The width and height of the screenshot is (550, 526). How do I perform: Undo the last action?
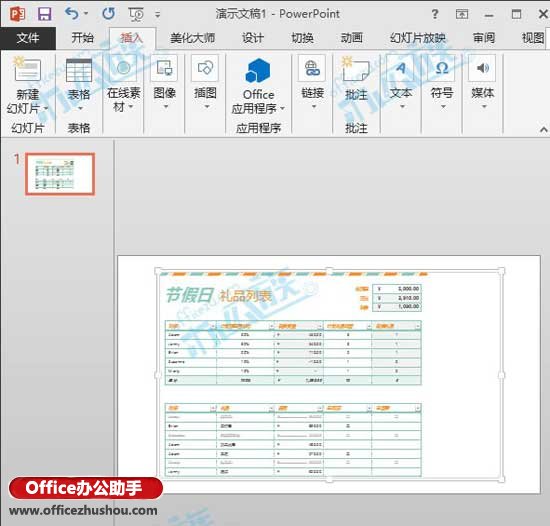click(x=72, y=14)
